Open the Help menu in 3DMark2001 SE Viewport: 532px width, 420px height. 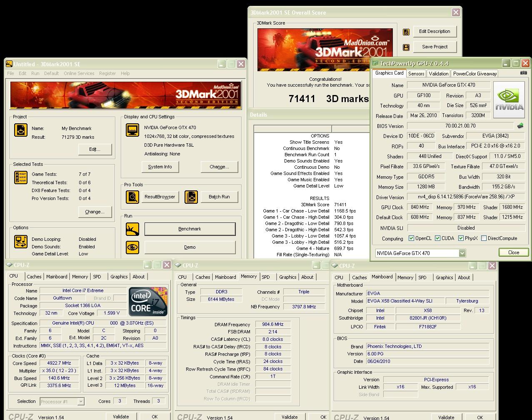[125, 73]
